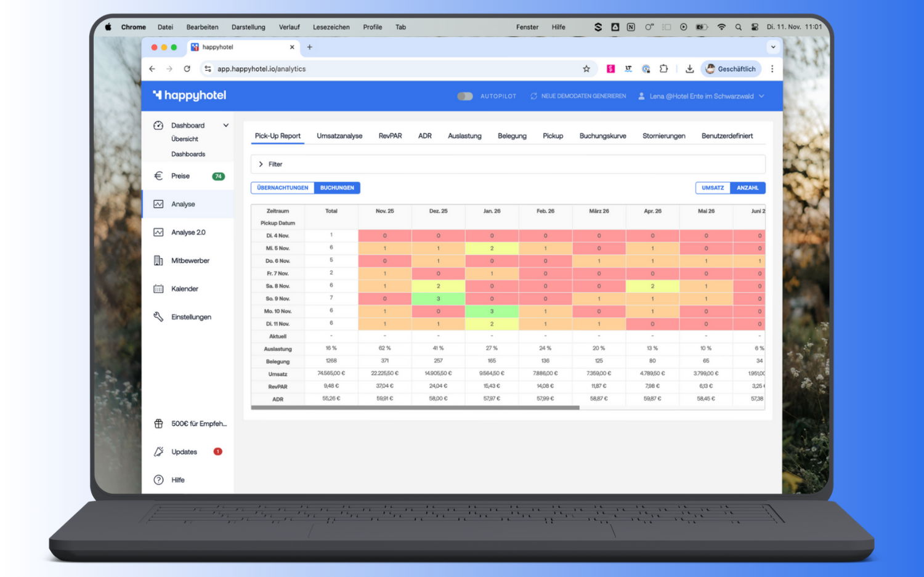Open the Chrome extensions puzzle icon

[663, 69]
